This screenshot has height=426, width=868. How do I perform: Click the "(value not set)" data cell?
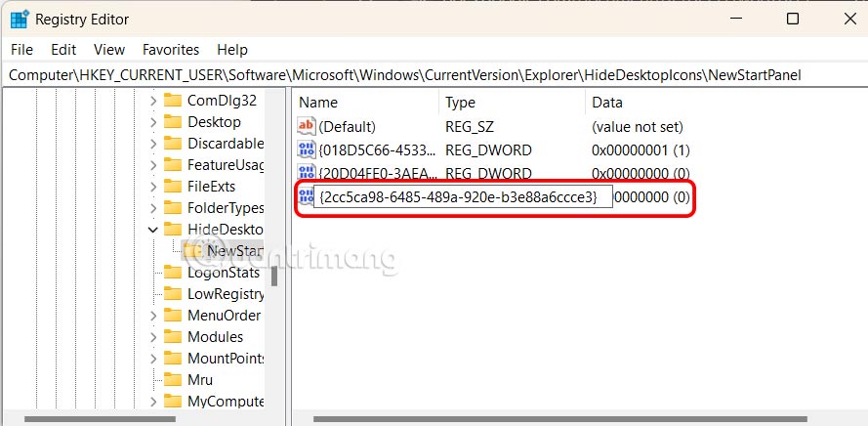point(638,127)
